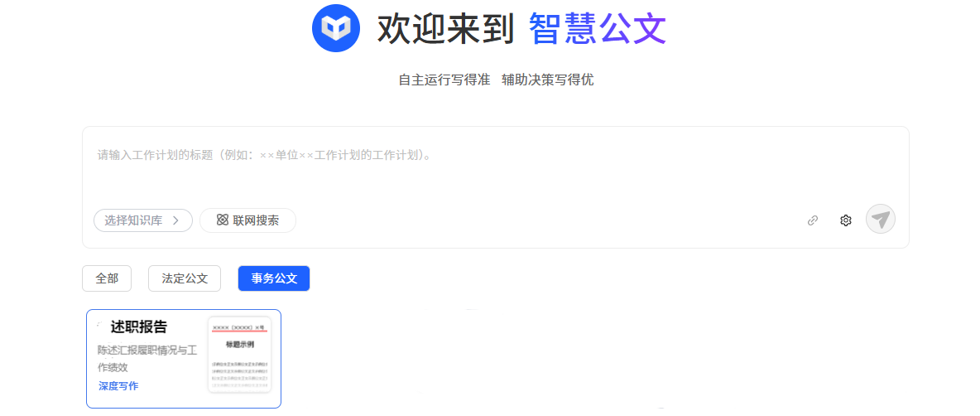Select the 事务公文 tab
Image resolution: width=980 pixels, height=416 pixels.
coord(274,278)
